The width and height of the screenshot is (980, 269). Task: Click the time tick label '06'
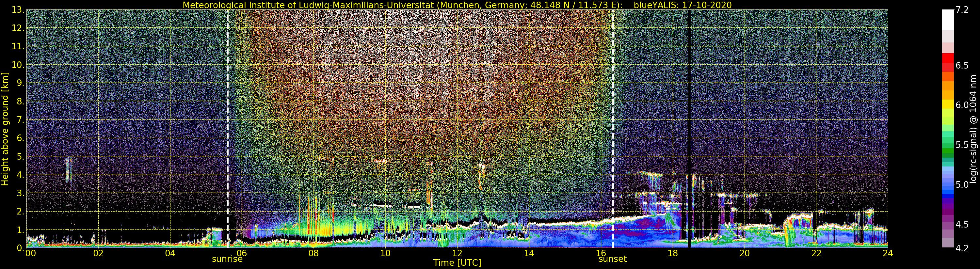pyautogui.click(x=242, y=253)
